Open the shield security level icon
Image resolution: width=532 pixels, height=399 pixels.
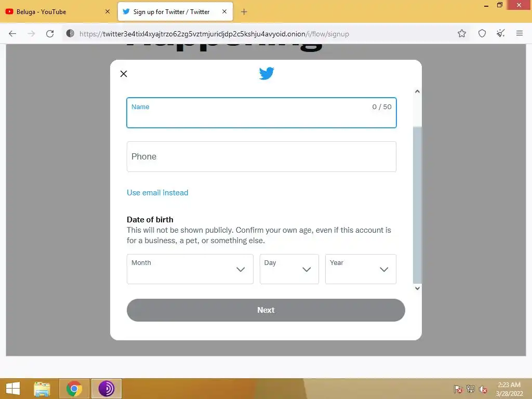pos(482,33)
